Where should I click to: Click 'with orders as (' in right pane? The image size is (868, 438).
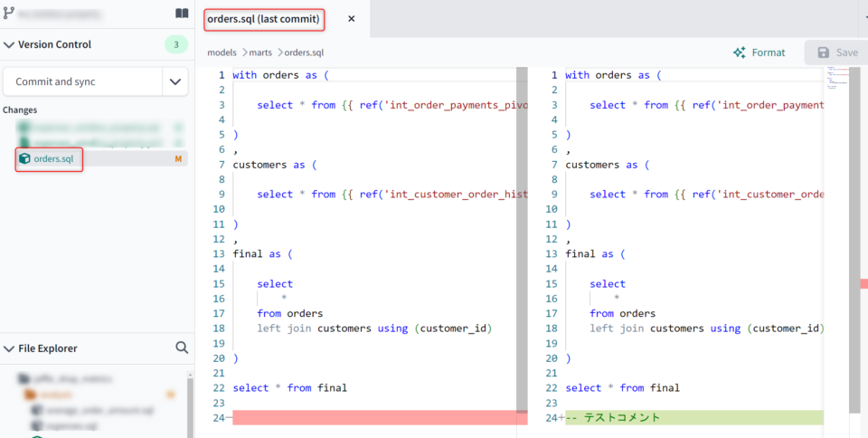tap(613, 75)
